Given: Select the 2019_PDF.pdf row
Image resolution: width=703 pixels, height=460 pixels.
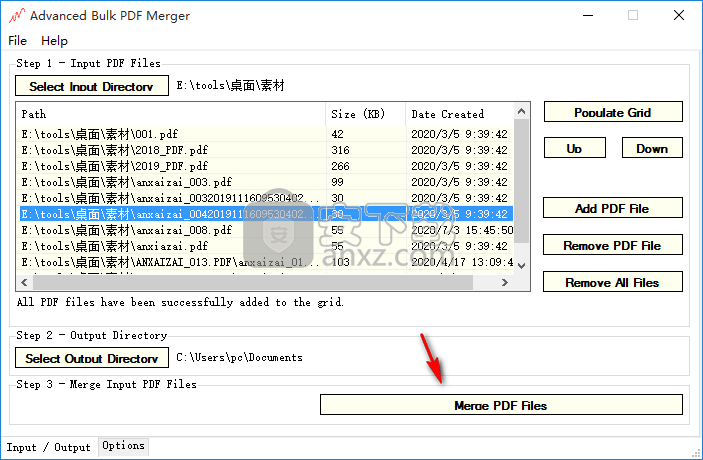Looking at the screenshot, I should click(x=266, y=166).
